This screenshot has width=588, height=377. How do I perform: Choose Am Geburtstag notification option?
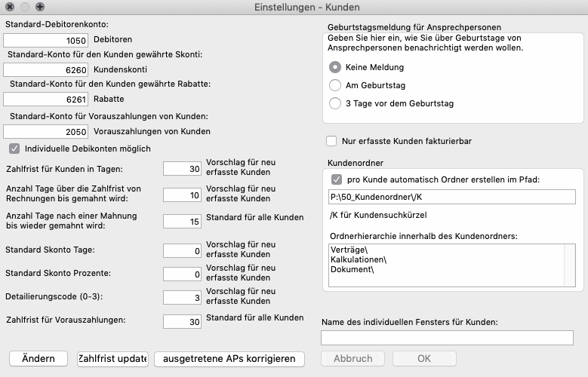pos(335,85)
